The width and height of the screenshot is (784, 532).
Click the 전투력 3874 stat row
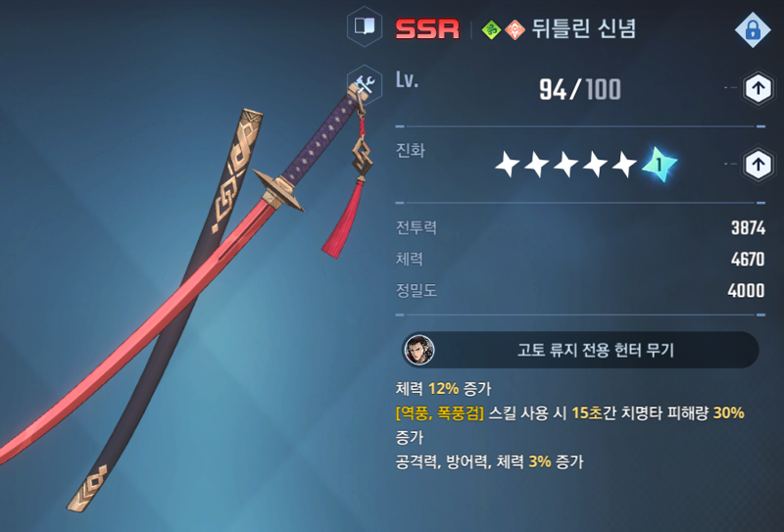pos(580,228)
